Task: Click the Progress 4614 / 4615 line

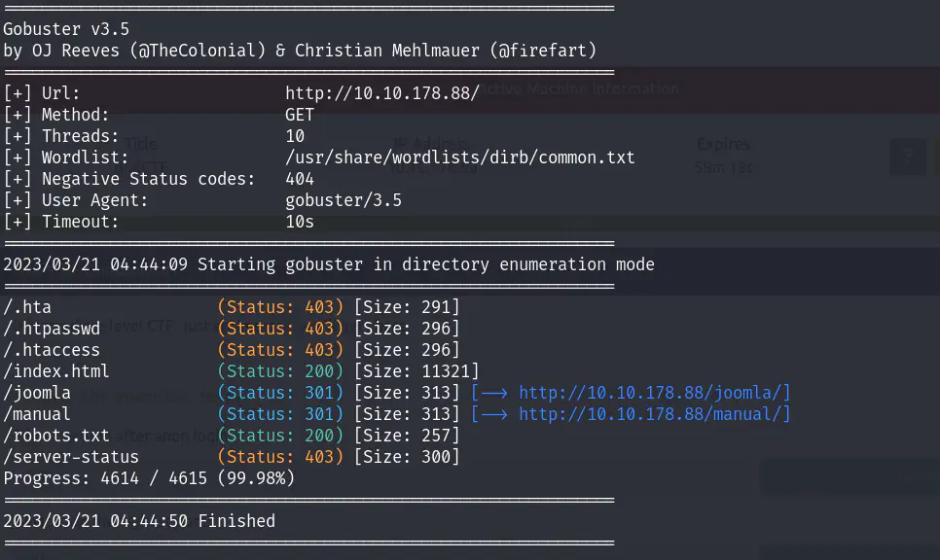Action: (x=149, y=478)
